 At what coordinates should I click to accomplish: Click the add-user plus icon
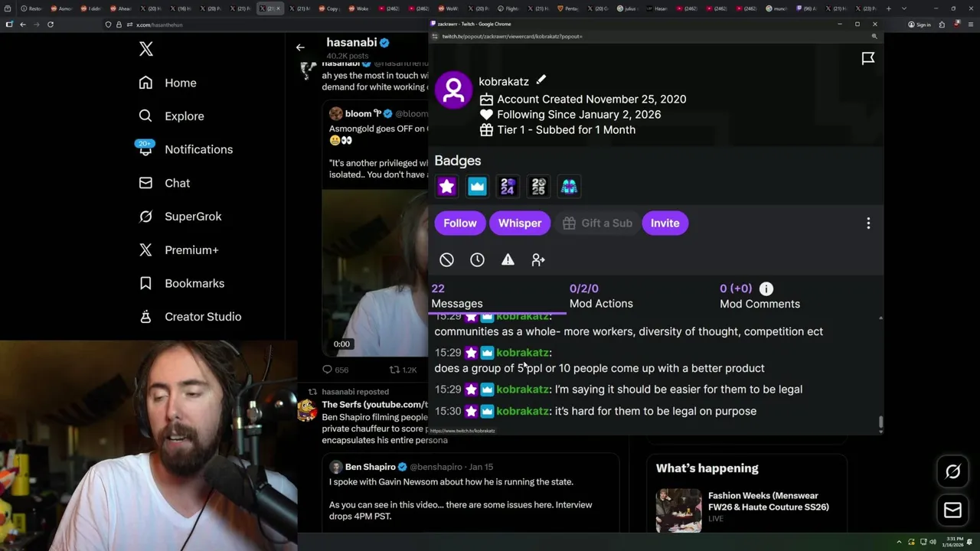click(538, 260)
